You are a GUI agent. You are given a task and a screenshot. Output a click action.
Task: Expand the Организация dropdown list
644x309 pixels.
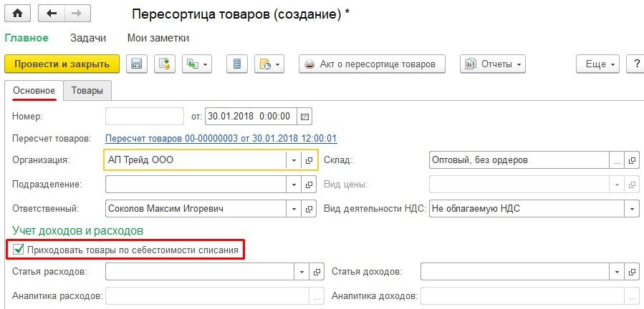294,160
